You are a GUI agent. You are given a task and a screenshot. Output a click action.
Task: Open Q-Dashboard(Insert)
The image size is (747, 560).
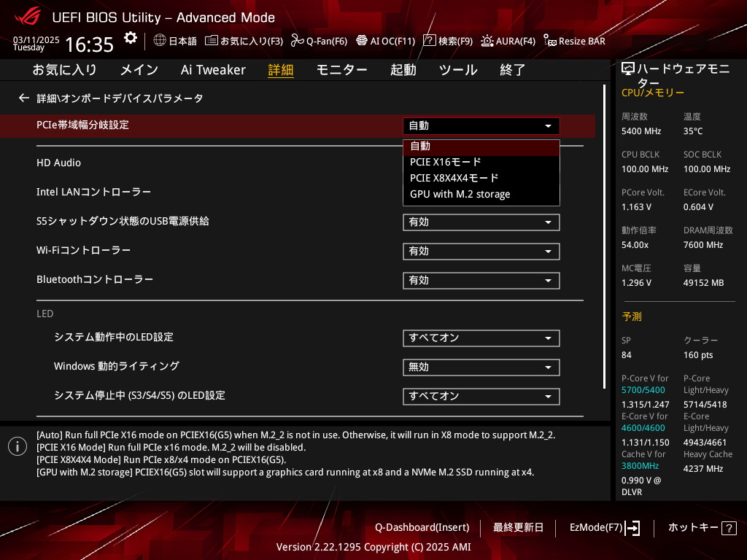click(422, 528)
